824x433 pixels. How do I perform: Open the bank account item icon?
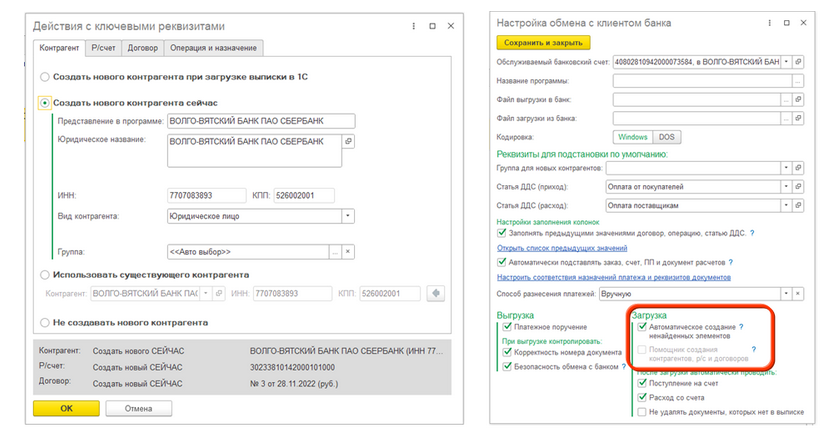pyautogui.click(x=798, y=61)
